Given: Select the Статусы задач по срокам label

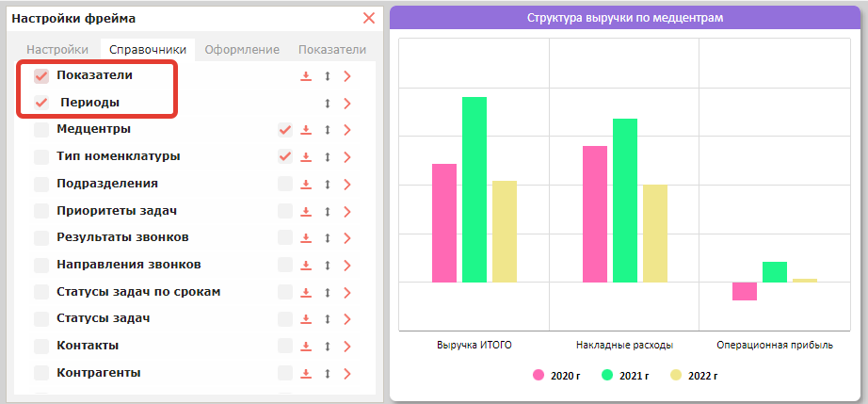Looking at the screenshot, I should pos(138,292).
